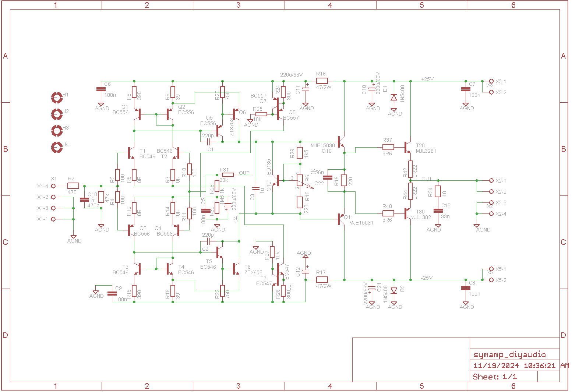Click connector pin X3-1

(x=491, y=81)
